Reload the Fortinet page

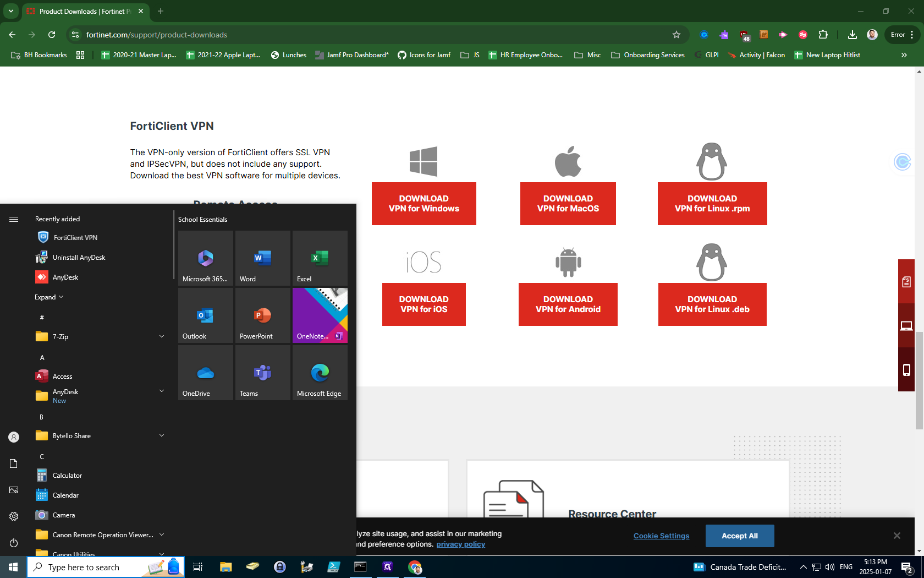point(52,35)
